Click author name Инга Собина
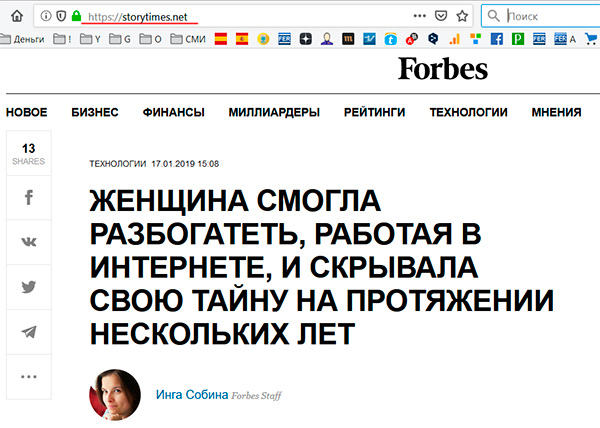The width and height of the screenshot is (600, 428). click(192, 395)
